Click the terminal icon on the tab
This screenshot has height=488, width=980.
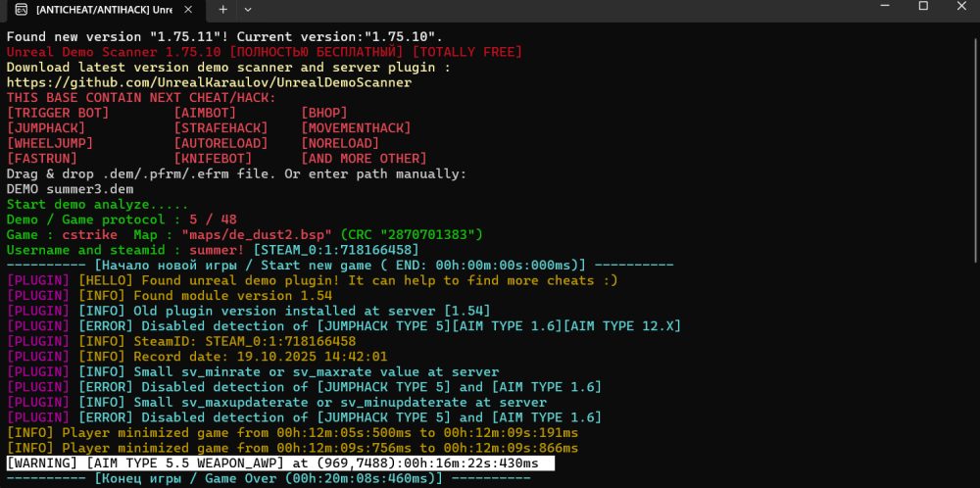coord(20,9)
